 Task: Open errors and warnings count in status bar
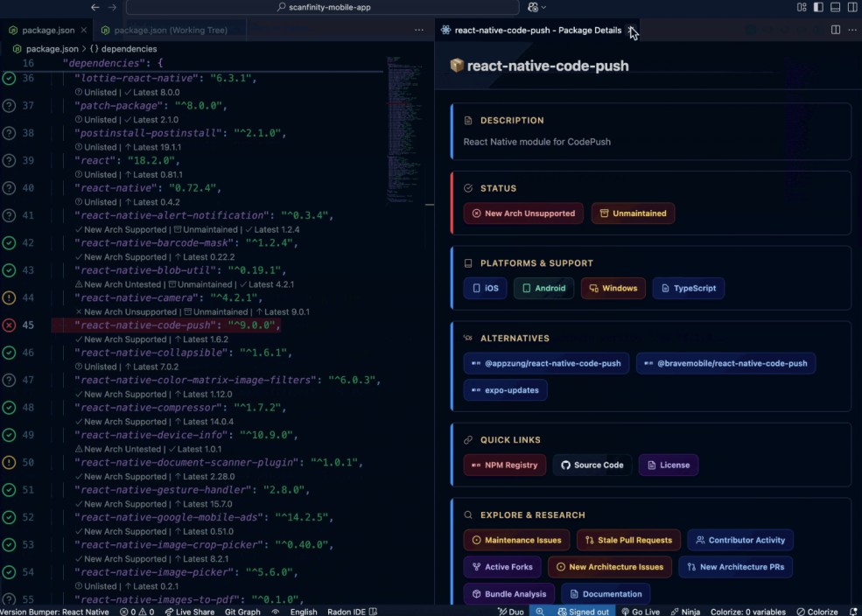coord(137,612)
